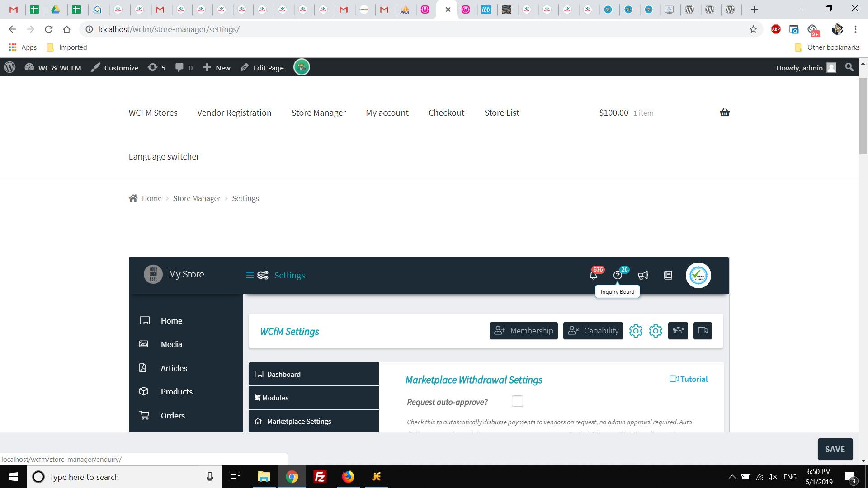The height and width of the screenshot is (488, 868).
Task: Click the green WCFM admin bar icon
Action: pyautogui.click(x=302, y=67)
